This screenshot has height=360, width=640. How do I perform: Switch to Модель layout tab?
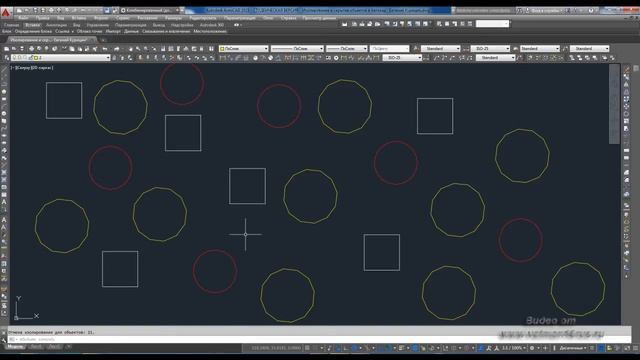[x=15, y=347]
